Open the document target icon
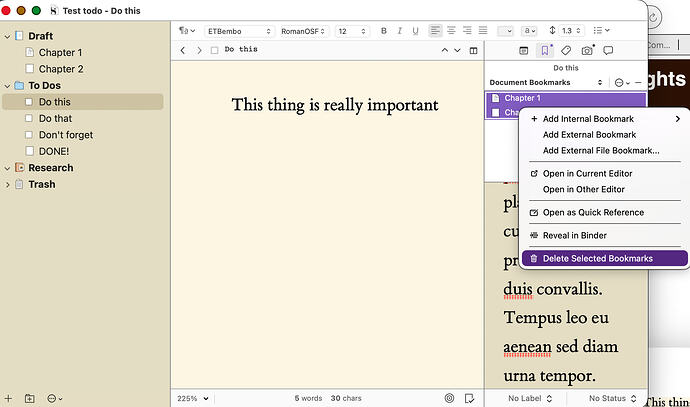Viewport: 690px width, 407px height. tap(449, 398)
